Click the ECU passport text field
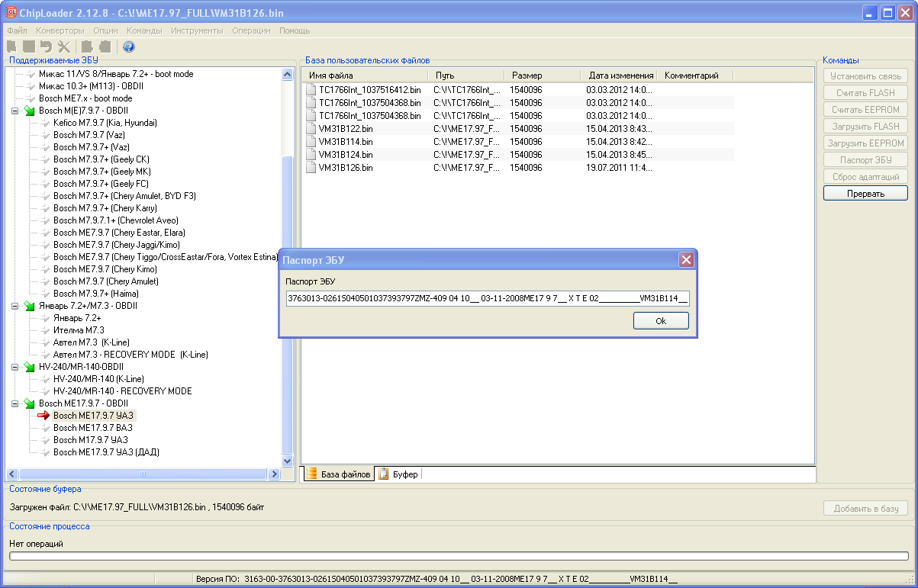Image resolution: width=918 pixels, height=588 pixels. click(x=488, y=299)
